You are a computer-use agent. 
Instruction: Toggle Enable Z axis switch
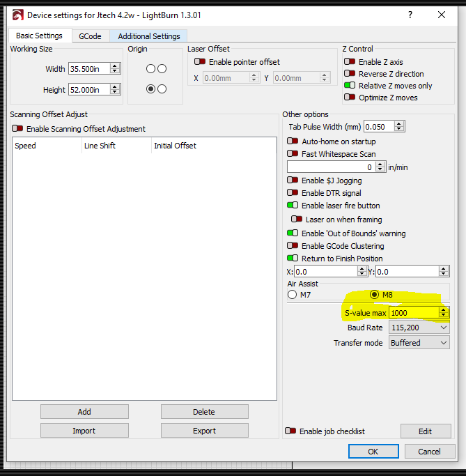349,62
